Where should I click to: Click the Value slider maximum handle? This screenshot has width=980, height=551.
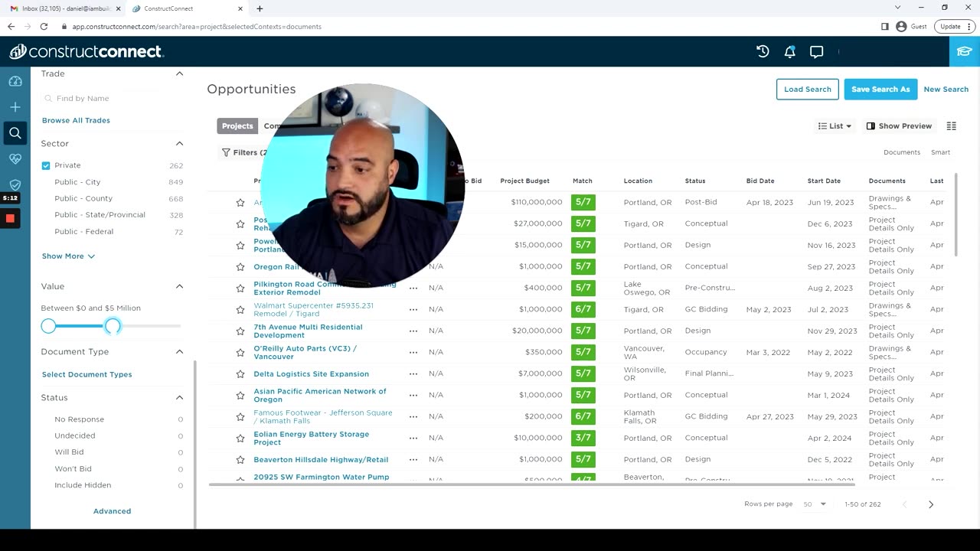113,326
